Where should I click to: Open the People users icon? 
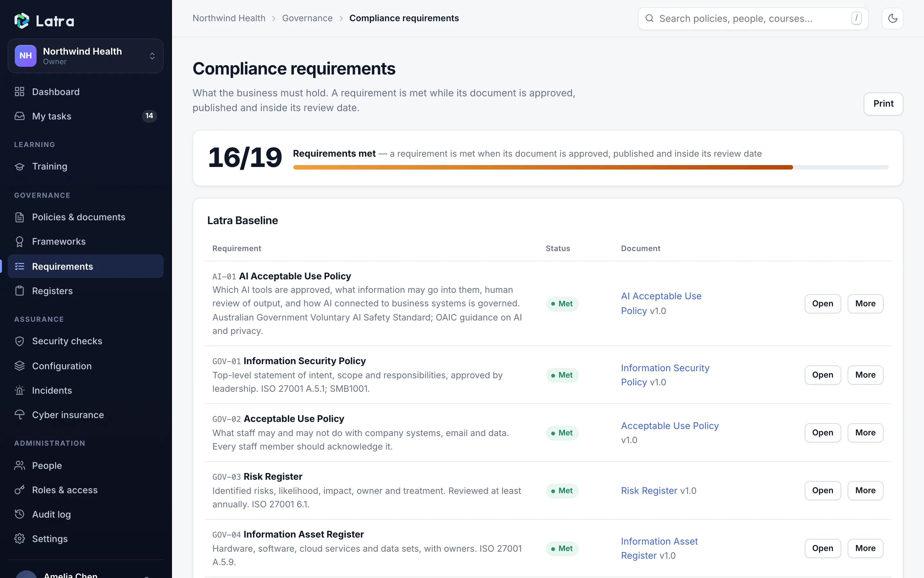click(20, 466)
